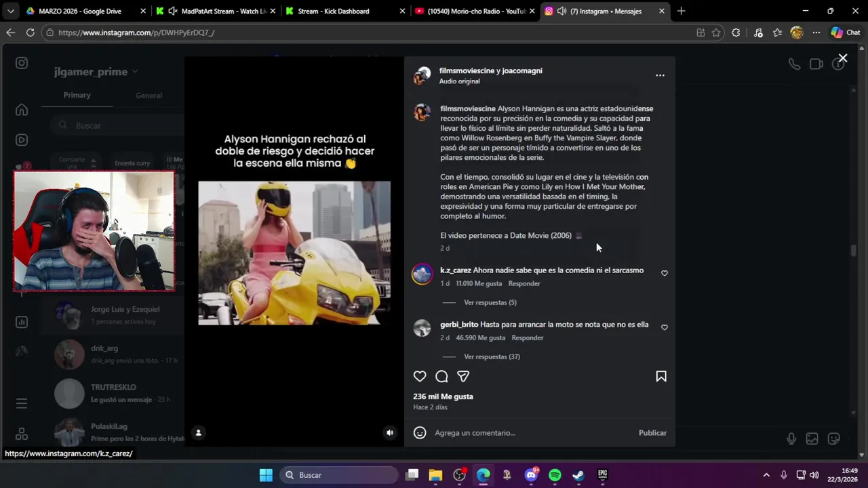Screen dimensions: 868x488
Task: Open Edge Settings and more menu
Action: tap(816, 33)
